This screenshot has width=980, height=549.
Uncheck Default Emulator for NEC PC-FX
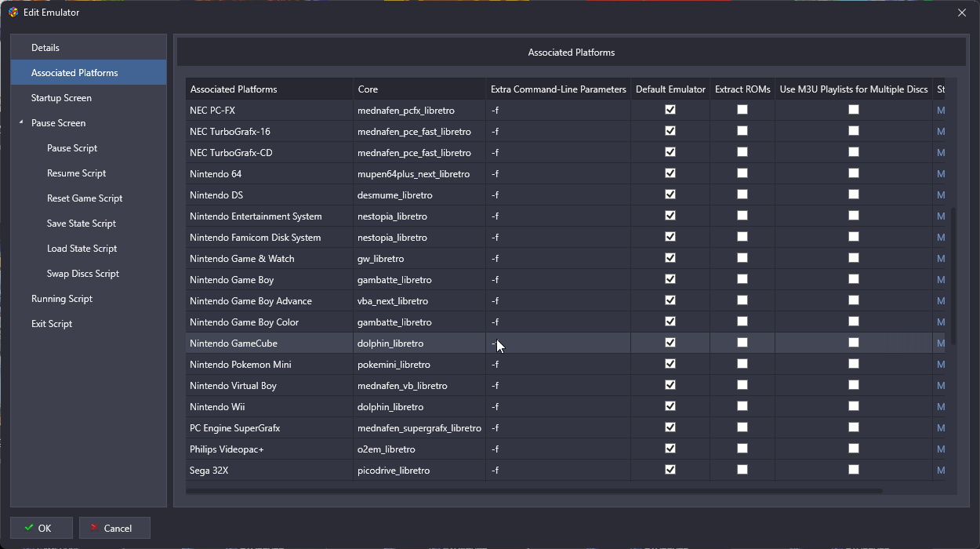pyautogui.click(x=670, y=110)
